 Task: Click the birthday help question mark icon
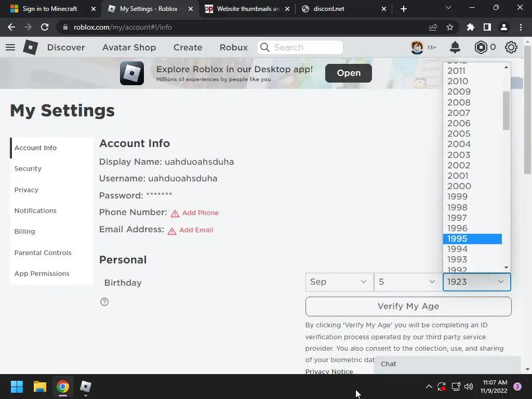pyautogui.click(x=104, y=302)
